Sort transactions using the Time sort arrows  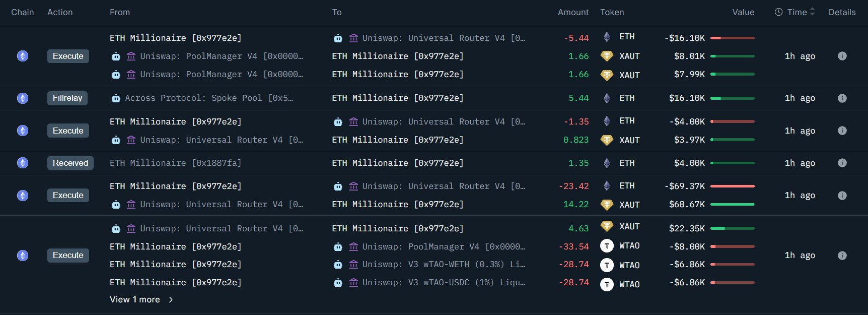coord(812,12)
